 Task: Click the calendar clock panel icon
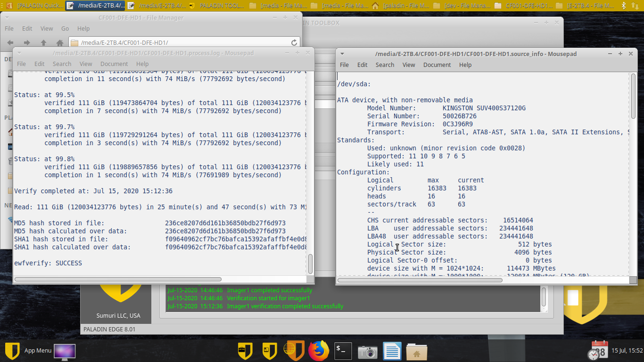click(x=598, y=351)
